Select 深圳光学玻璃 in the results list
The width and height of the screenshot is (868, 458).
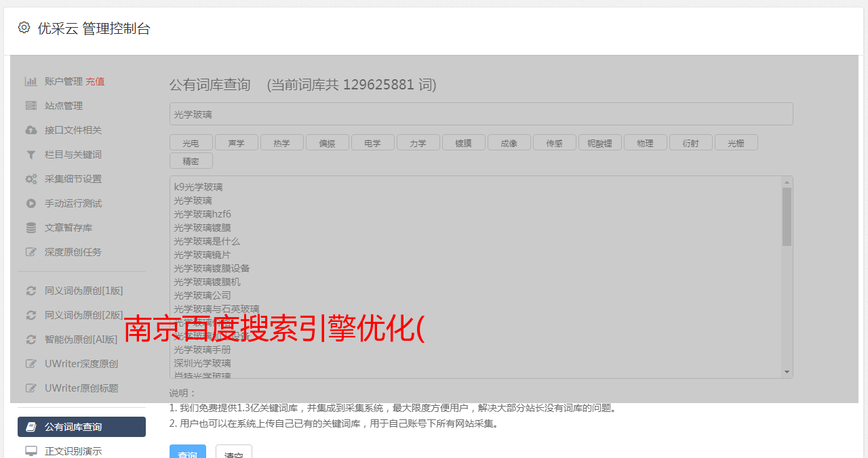[202, 363]
